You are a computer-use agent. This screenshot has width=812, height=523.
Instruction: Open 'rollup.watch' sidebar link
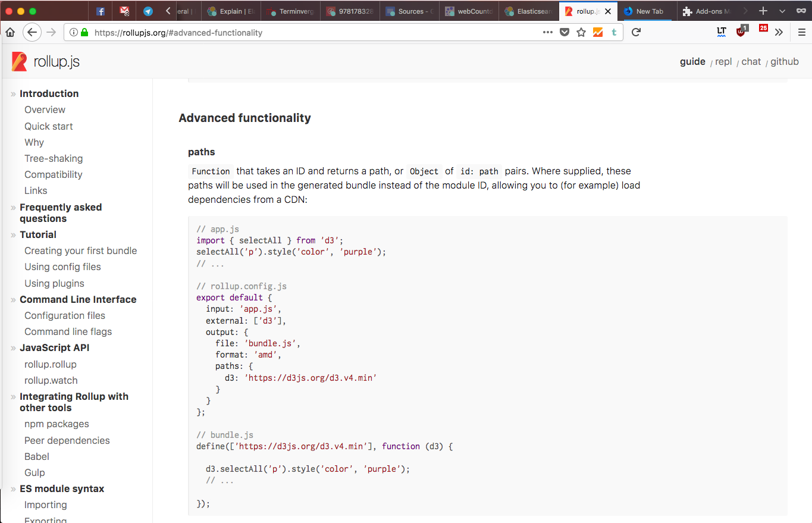pyautogui.click(x=51, y=380)
